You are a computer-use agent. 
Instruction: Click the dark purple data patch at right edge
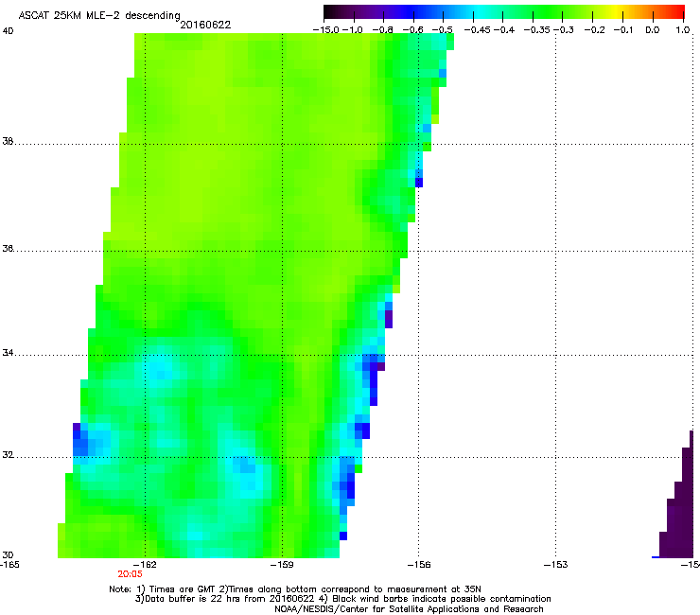point(678,514)
